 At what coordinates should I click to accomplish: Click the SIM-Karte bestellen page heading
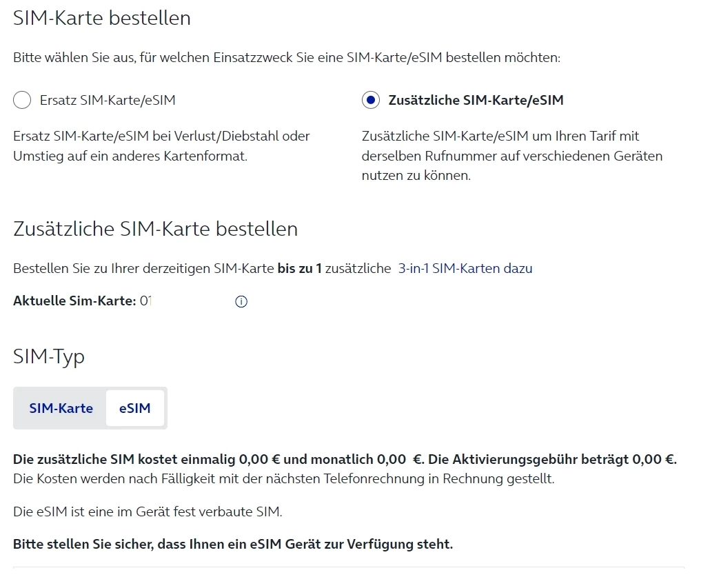coord(102,18)
